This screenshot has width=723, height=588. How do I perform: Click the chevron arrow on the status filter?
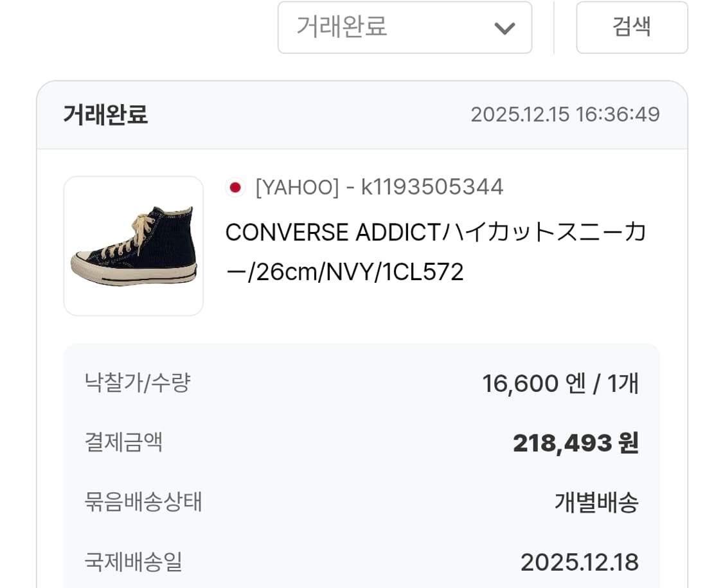[504, 28]
